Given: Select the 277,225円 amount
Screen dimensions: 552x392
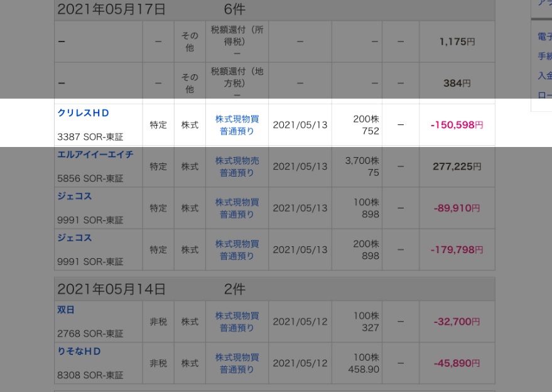Looking at the screenshot, I should pyautogui.click(x=457, y=166).
